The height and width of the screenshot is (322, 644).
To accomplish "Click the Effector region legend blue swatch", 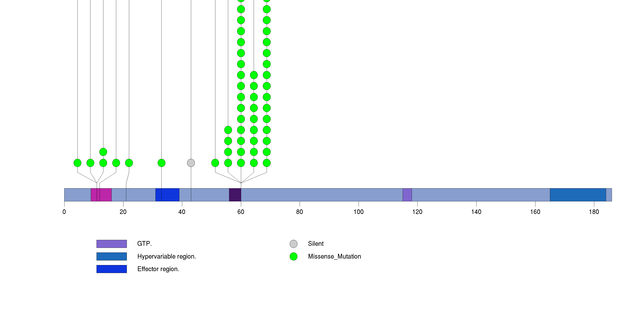I will pyautogui.click(x=112, y=269).
